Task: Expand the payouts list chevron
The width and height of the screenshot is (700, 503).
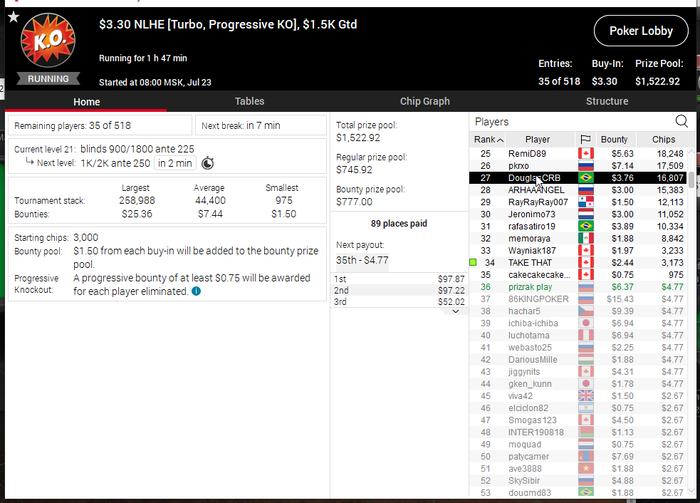Action: click(x=455, y=312)
